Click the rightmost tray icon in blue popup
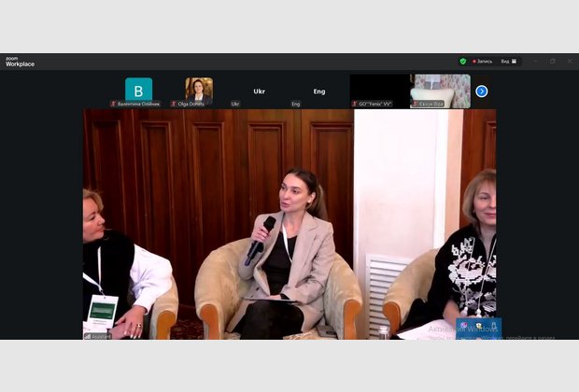Image resolution: width=579 pixels, height=392 pixels. 494,325
